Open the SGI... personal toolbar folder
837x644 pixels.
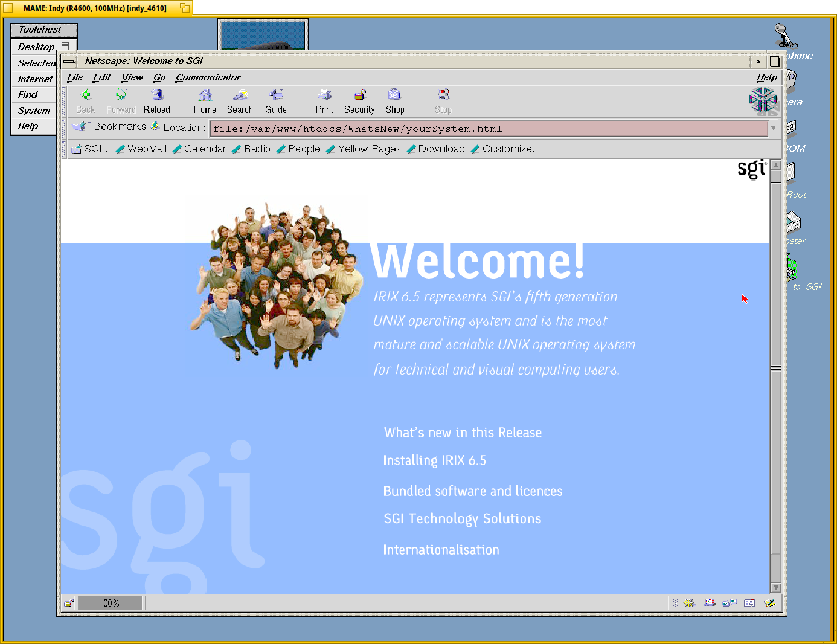(x=91, y=149)
